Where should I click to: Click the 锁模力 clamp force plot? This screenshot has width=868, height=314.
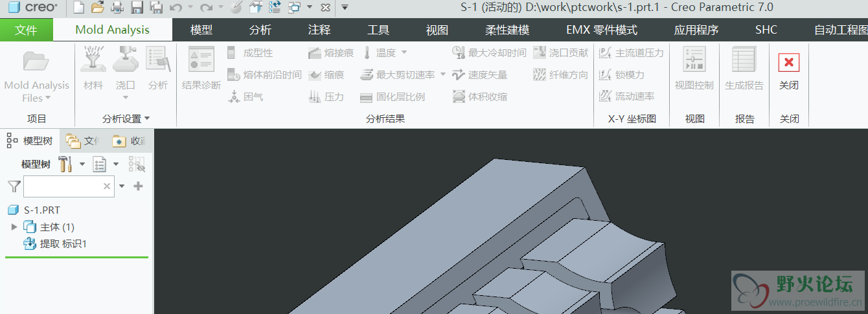point(622,74)
